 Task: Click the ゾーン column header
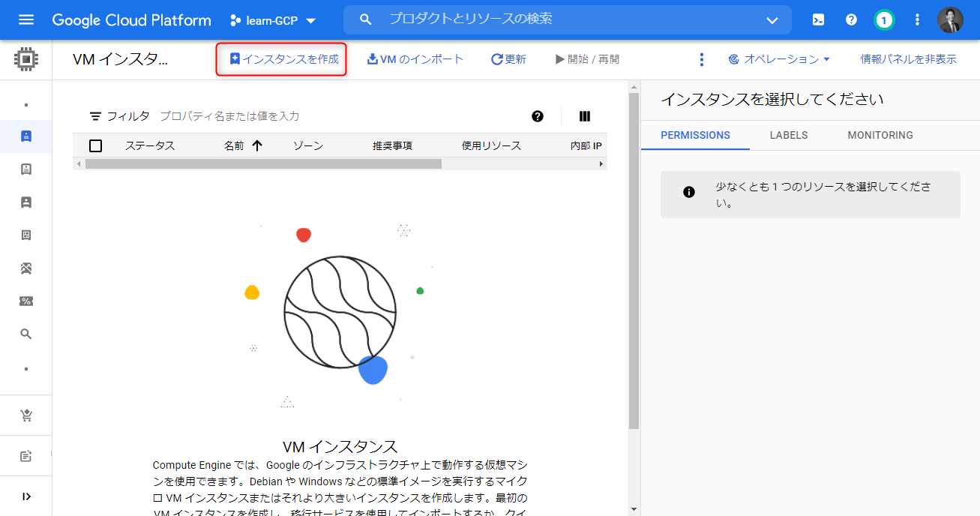click(x=308, y=145)
